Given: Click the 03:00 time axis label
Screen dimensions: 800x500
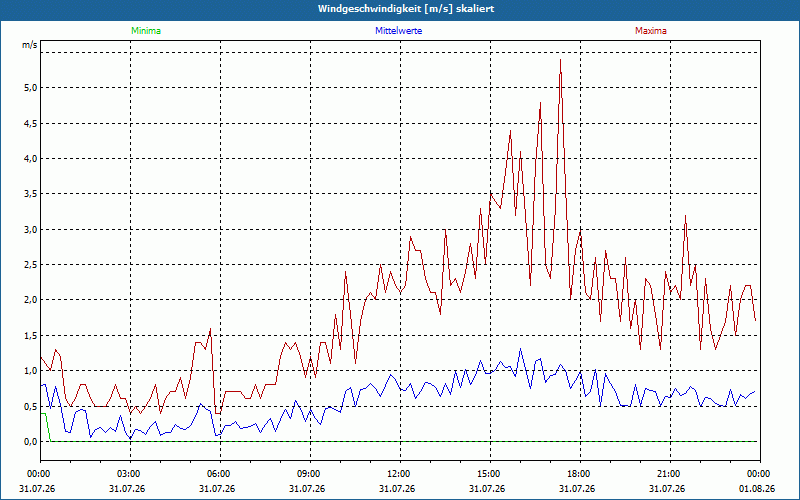Looking at the screenshot, I should pos(131,474).
